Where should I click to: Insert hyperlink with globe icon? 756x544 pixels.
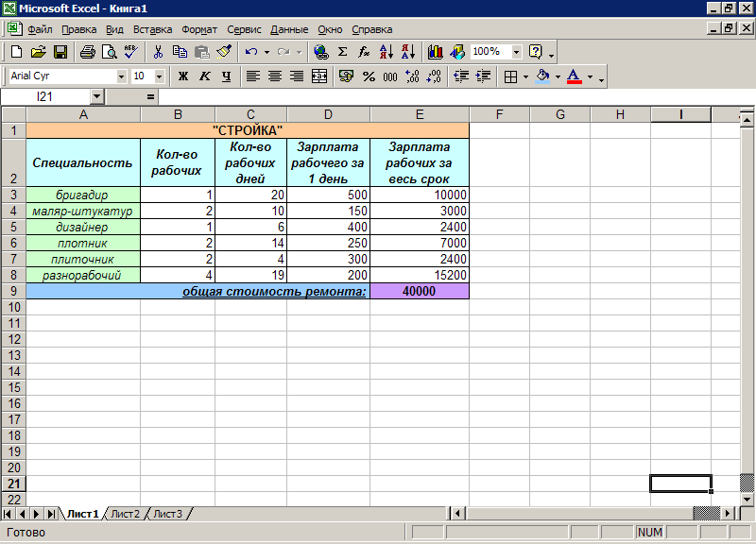coord(321,52)
